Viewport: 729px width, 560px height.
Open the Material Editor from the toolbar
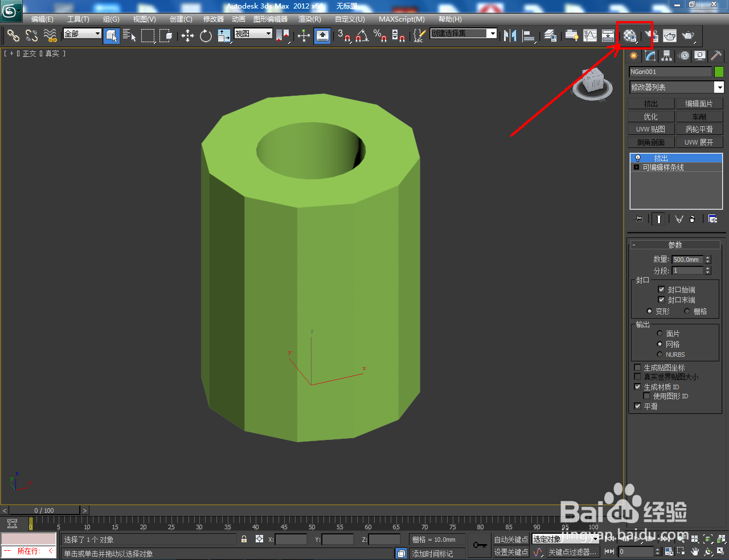coord(630,35)
